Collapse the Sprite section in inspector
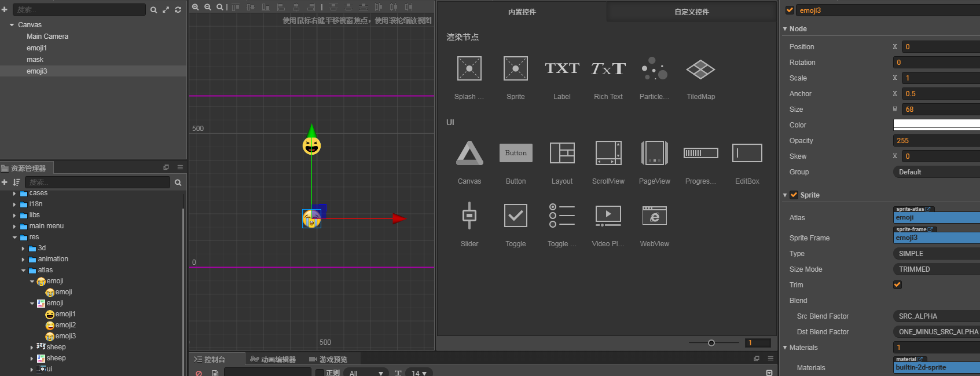Image resolution: width=980 pixels, height=376 pixels. 785,195
